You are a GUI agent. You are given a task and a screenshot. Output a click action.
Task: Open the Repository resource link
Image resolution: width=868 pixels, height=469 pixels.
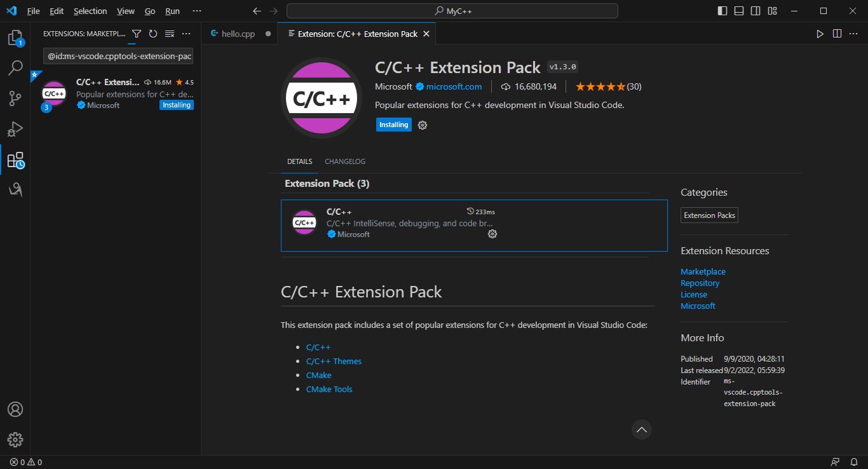[700, 283]
